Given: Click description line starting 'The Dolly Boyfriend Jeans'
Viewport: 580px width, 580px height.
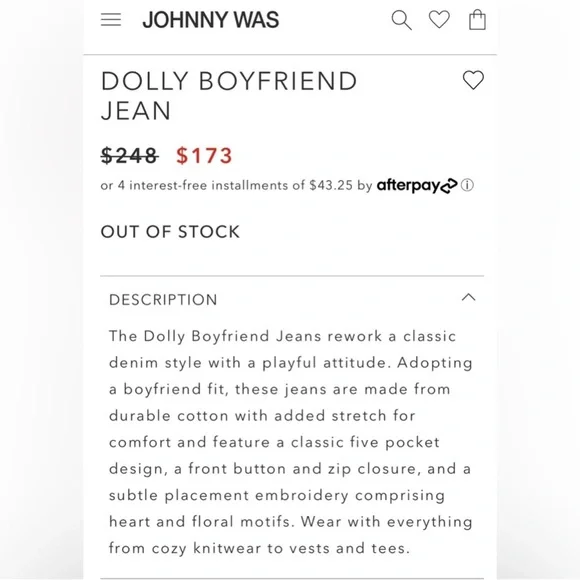Looking at the screenshot, I should point(282,336).
